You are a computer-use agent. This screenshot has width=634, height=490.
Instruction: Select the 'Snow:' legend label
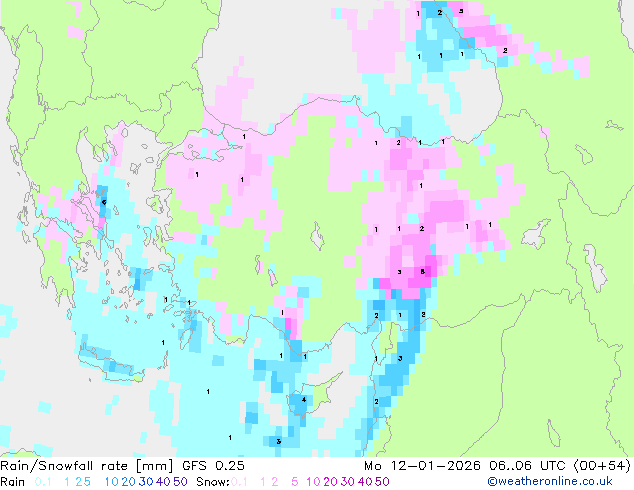coord(213,482)
